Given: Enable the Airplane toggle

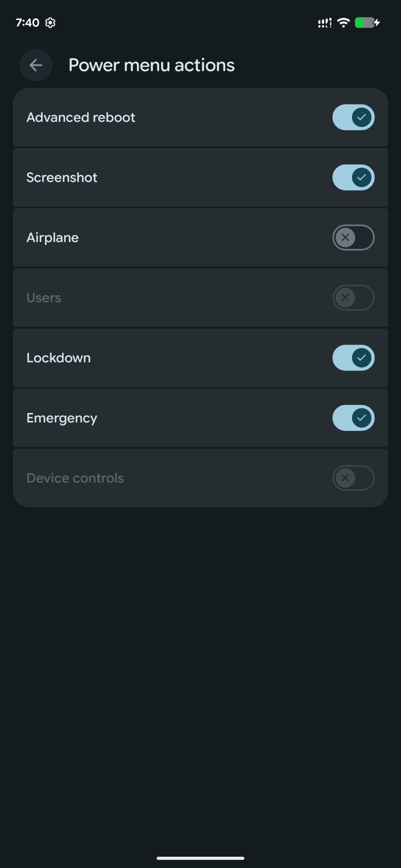Looking at the screenshot, I should (353, 237).
